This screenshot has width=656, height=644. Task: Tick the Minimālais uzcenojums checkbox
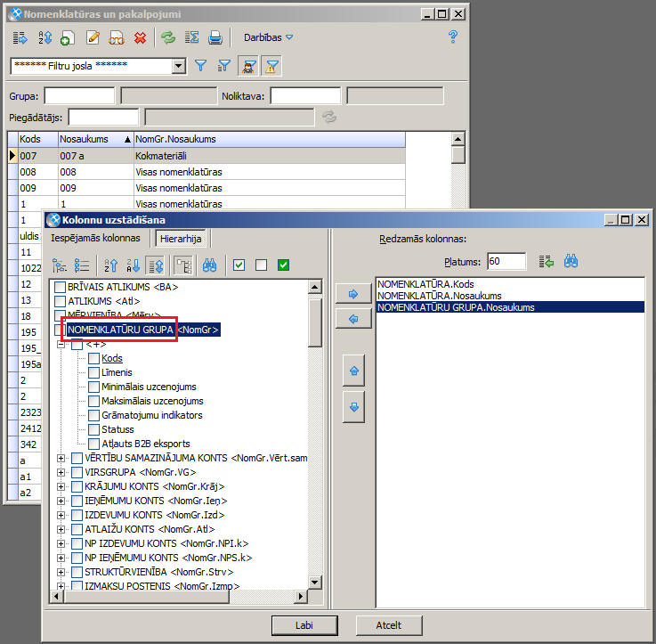(93, 387)
